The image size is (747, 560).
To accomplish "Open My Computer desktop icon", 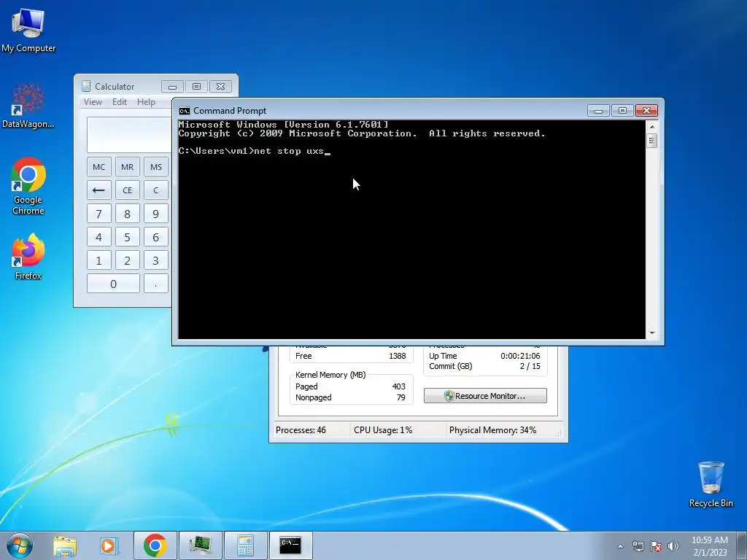I will 28,30.
